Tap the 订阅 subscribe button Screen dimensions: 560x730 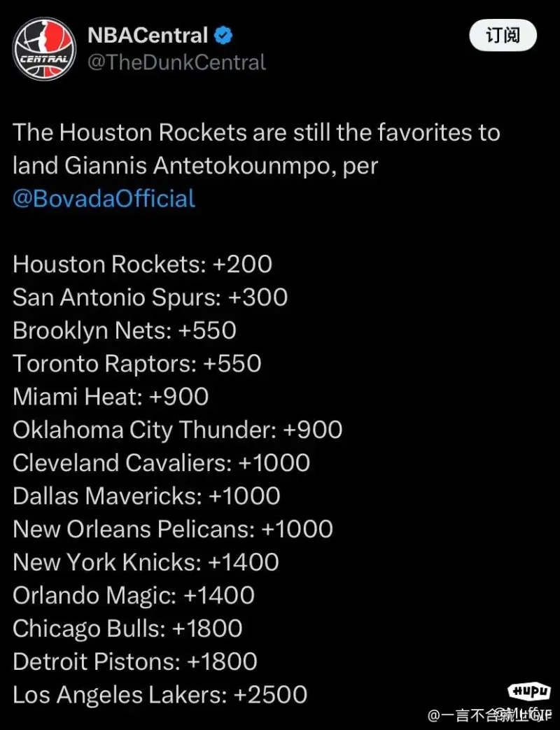pos(503,36)
